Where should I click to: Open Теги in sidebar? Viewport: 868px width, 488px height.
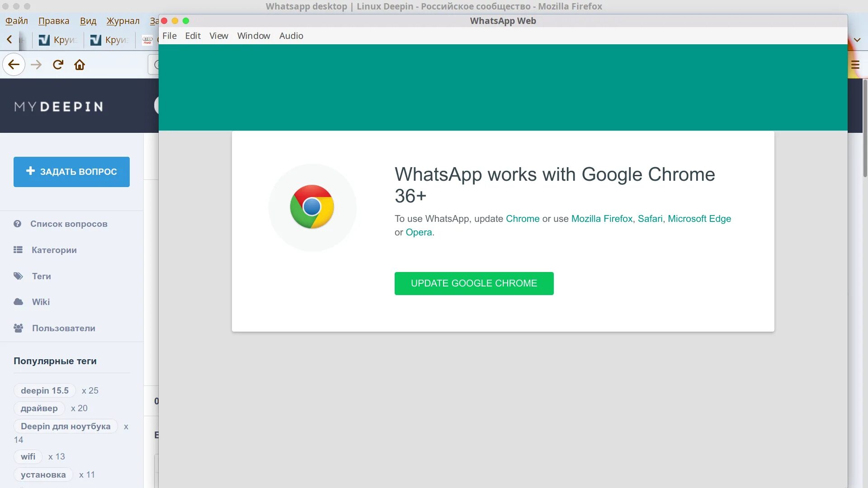(x=41, y=276)
